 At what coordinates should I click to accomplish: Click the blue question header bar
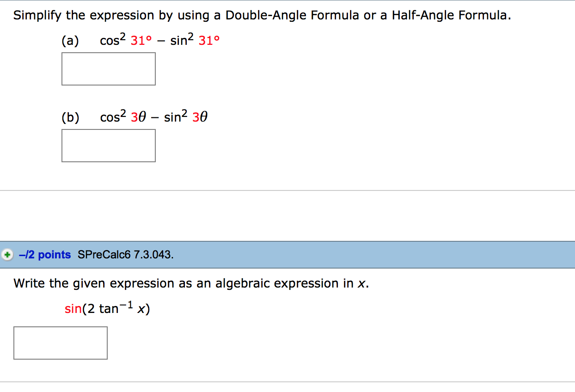click(x=287, y=255)
